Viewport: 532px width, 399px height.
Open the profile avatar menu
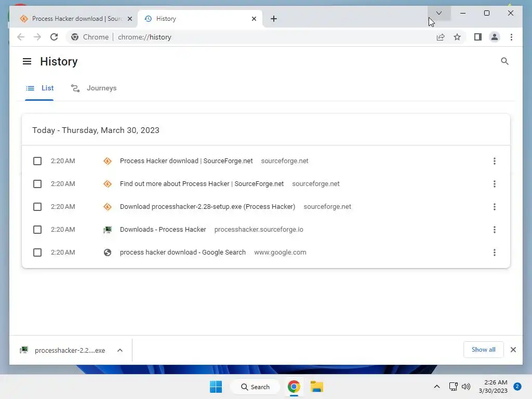pos(495,37)
